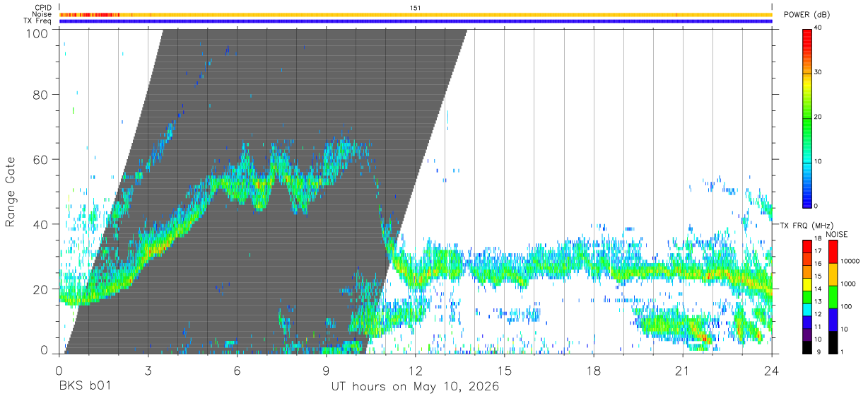Click the 'CPID' row label

[43, 8]
